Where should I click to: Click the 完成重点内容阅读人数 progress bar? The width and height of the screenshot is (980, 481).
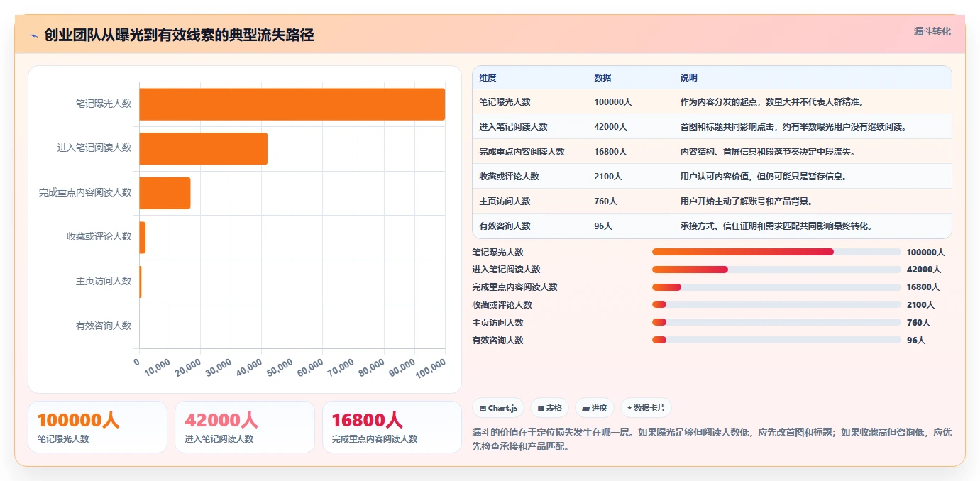click(776, 287)
